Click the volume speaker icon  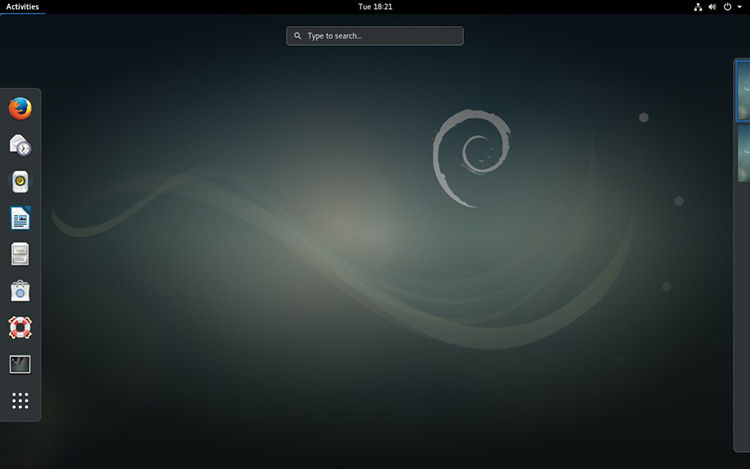712,7
